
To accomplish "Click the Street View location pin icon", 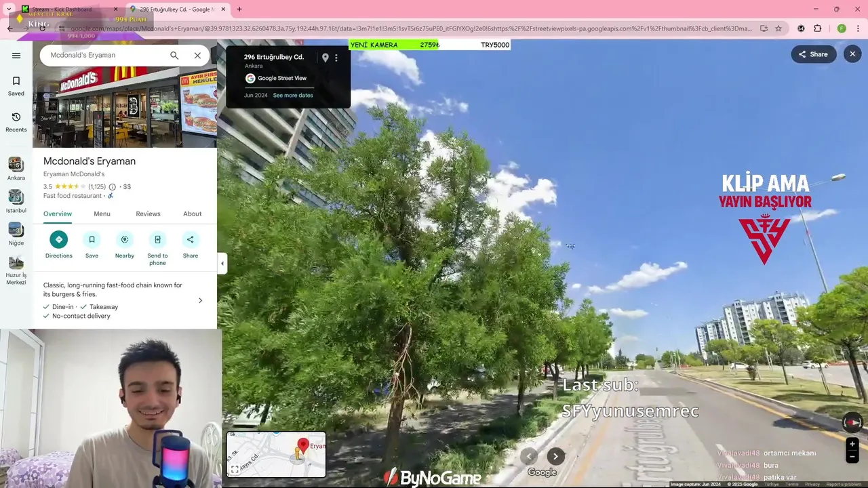I will click(x=325, y=58).
